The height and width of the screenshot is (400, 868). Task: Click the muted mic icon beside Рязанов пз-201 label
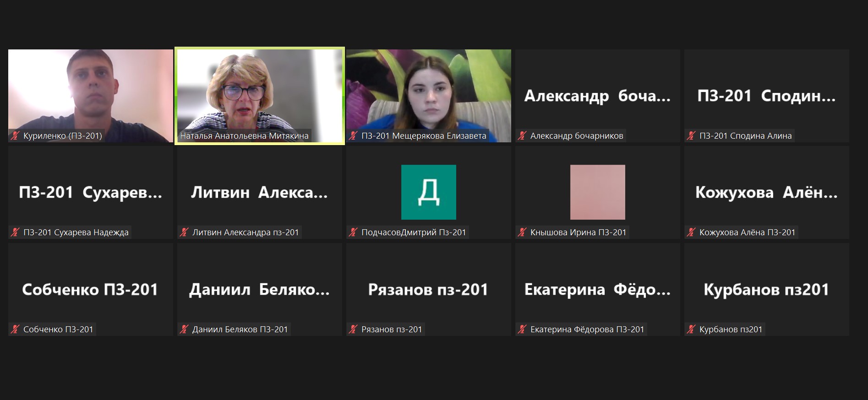tap(353, 329)
